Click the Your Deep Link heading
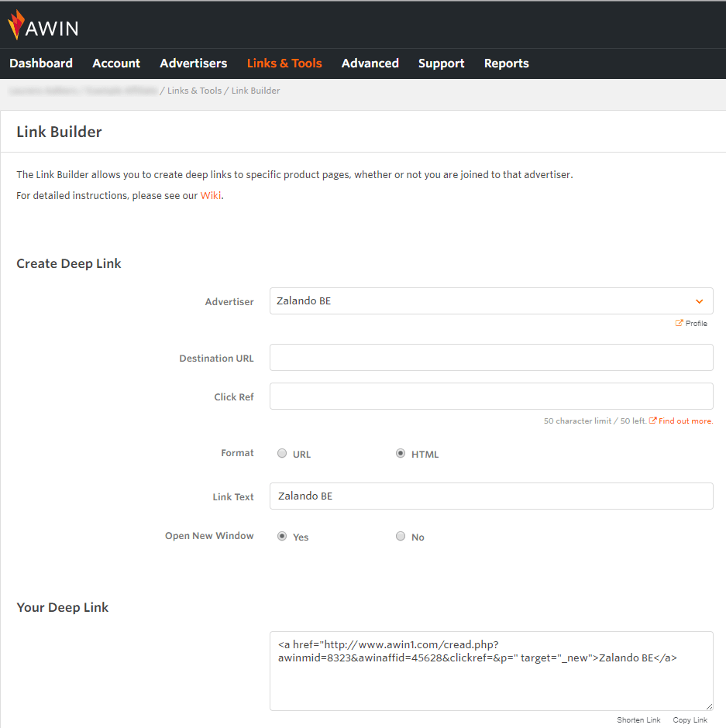 [x=62, y=607]
